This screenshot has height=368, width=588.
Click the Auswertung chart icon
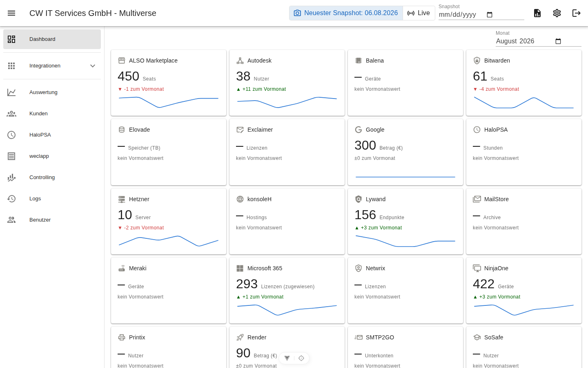(11, 92)
